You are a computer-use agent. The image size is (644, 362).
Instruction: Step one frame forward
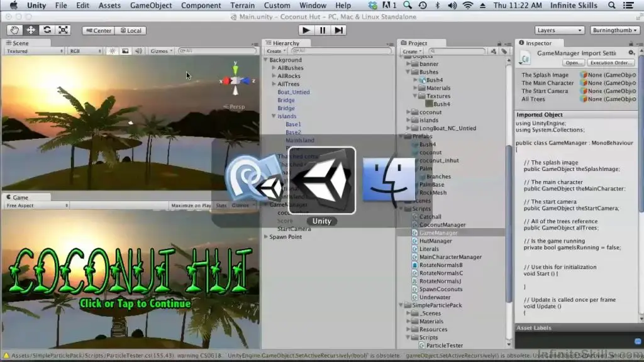(339, 30)
